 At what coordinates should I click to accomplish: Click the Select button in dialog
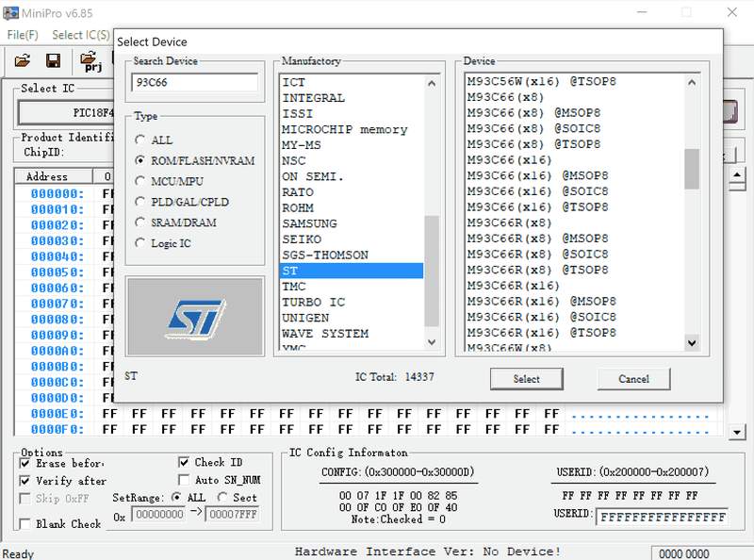tap(527, 379)
